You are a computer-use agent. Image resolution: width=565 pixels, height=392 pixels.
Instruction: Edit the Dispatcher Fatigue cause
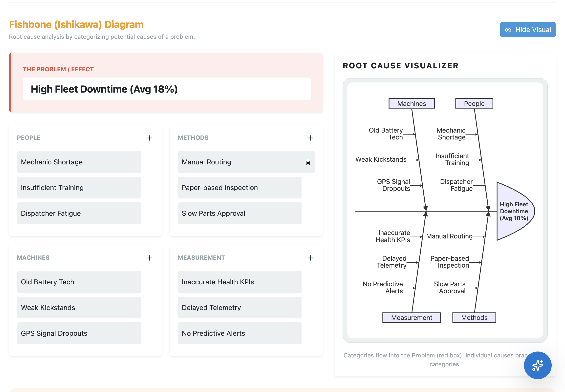(x=79, y=213)
